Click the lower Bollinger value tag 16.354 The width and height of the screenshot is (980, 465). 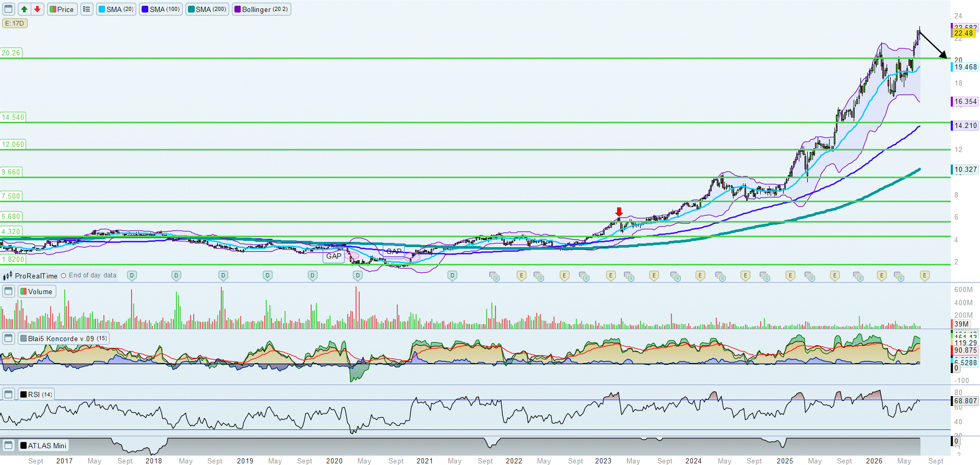(x=965, y=101)
